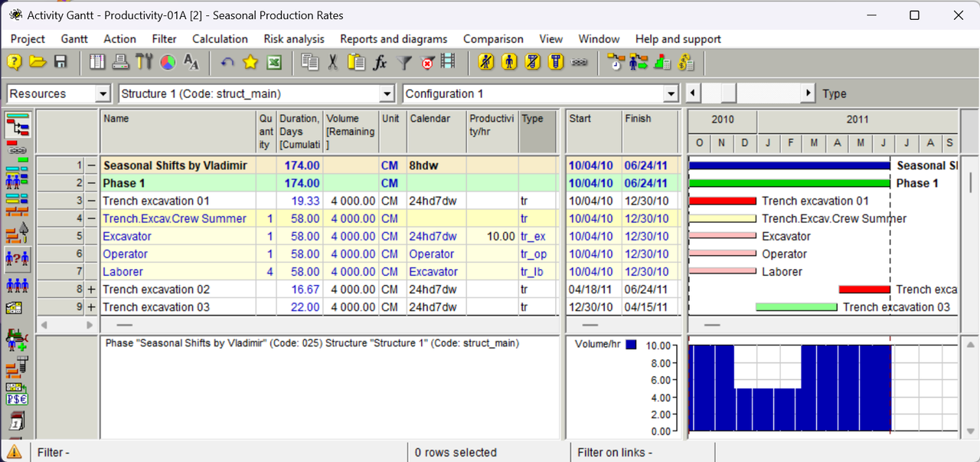The width and height of the screenshot is (980, 462).
Task: Clear filter with the red-X funnel icon
Action: coord(427,63)
